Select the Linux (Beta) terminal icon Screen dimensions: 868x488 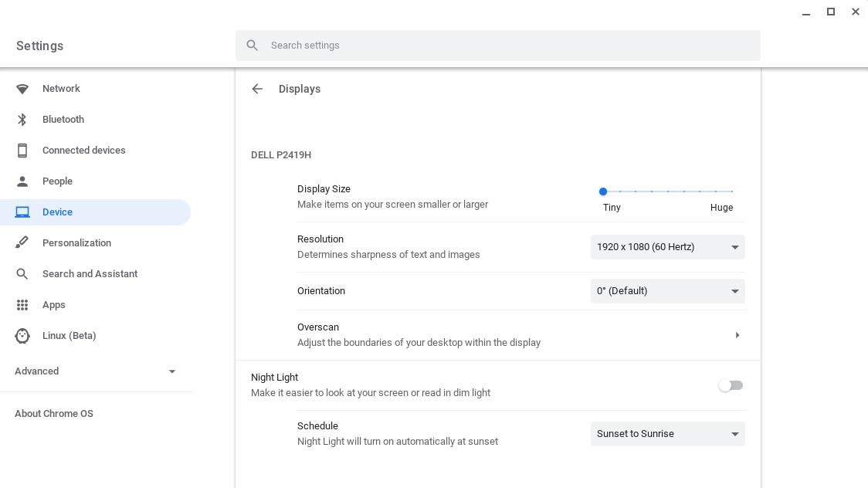tap(22, 335)
